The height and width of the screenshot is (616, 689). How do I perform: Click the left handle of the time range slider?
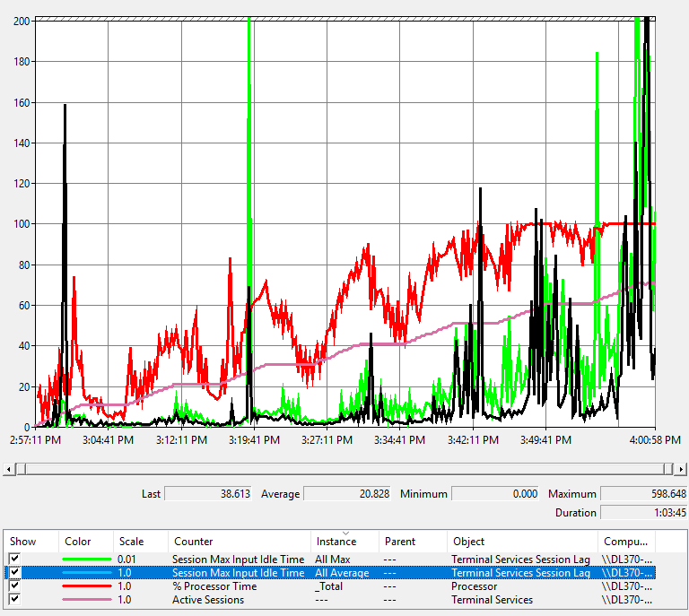(x=21, y=468)
